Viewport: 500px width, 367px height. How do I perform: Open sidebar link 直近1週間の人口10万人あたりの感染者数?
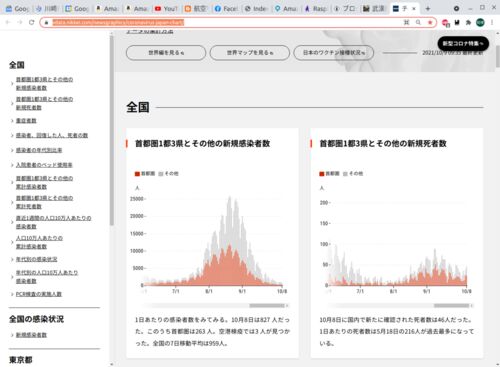[x=53, y=222]
